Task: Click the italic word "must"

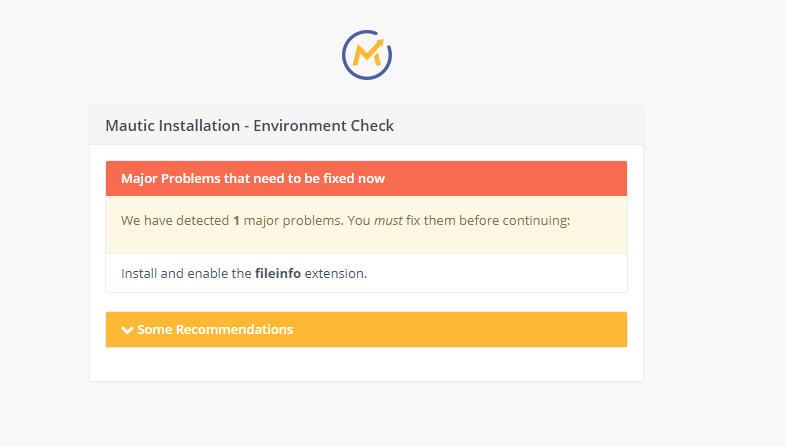Action: pyautogui.click(x=388, y=220)
